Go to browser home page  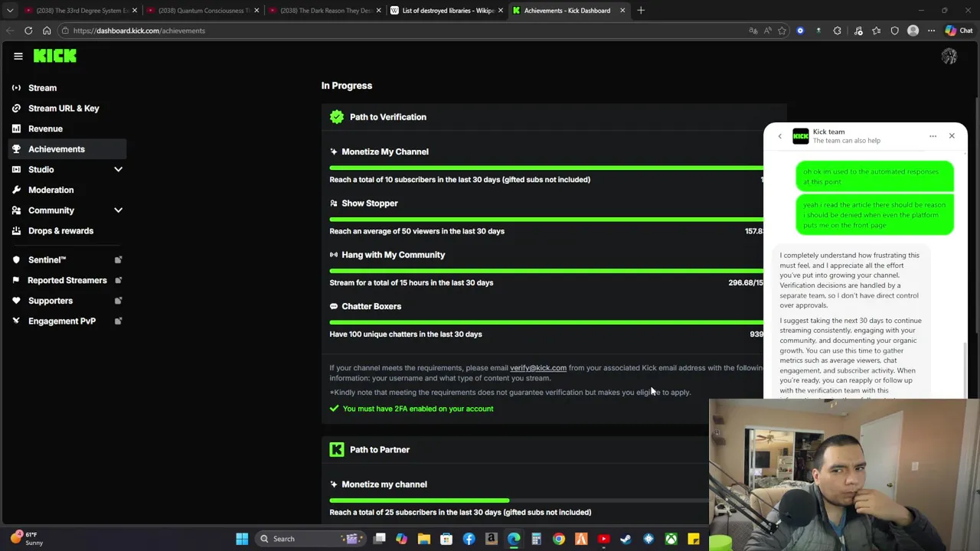(x=47, y=31)
